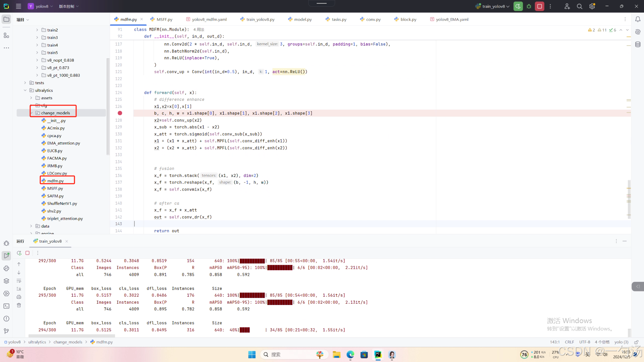Image resolution: width=644 pixels, height=362 pixels.
Task: Switch to yolov8_EMA.yaml tab
Action: (x=452, y=19)
